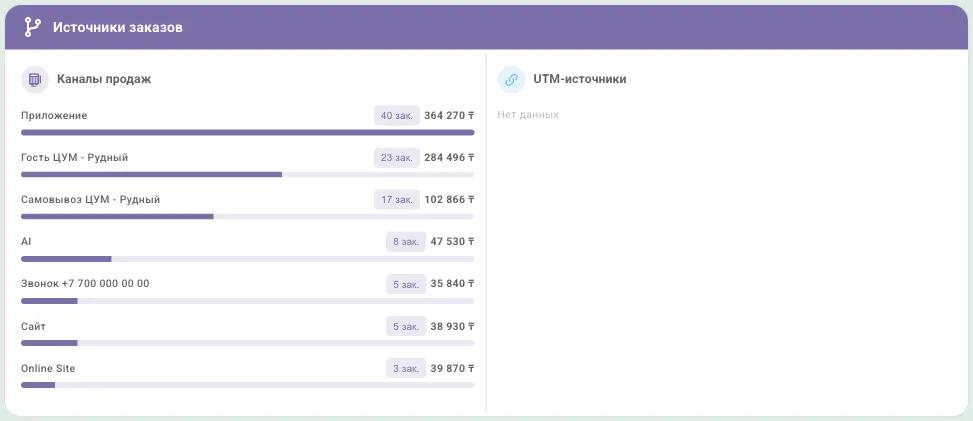The width and height of the screenshot is (973, 421).
Task: Click the Нет данных placeholder text
Action: [x=528, y=115]
